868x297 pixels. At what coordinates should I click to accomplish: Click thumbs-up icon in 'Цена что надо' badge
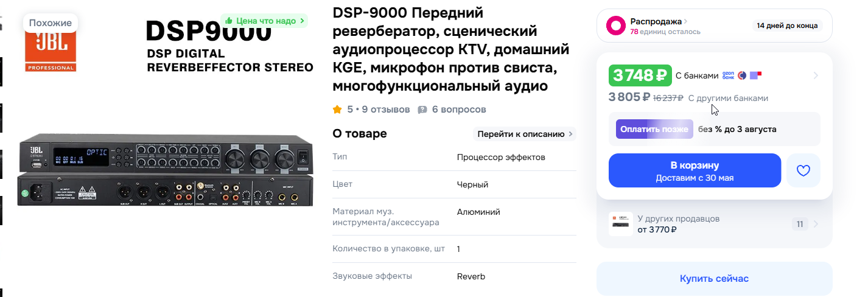[x=229, y=21]
